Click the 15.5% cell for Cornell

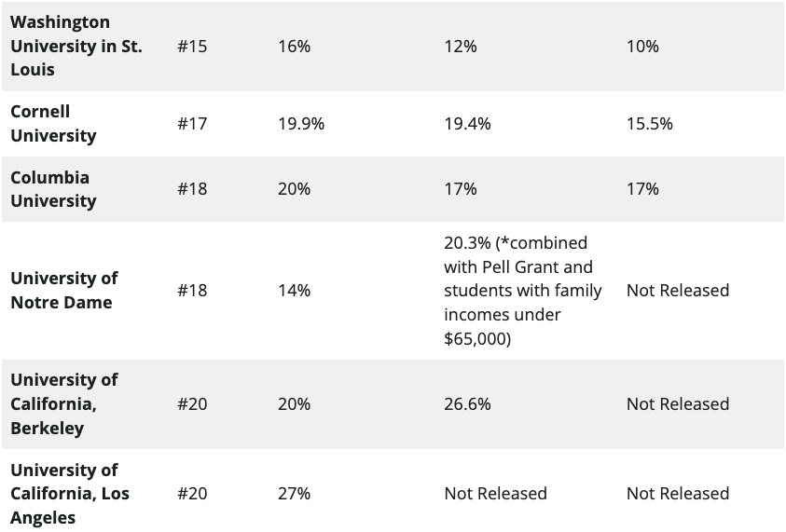tap(650, 123)
